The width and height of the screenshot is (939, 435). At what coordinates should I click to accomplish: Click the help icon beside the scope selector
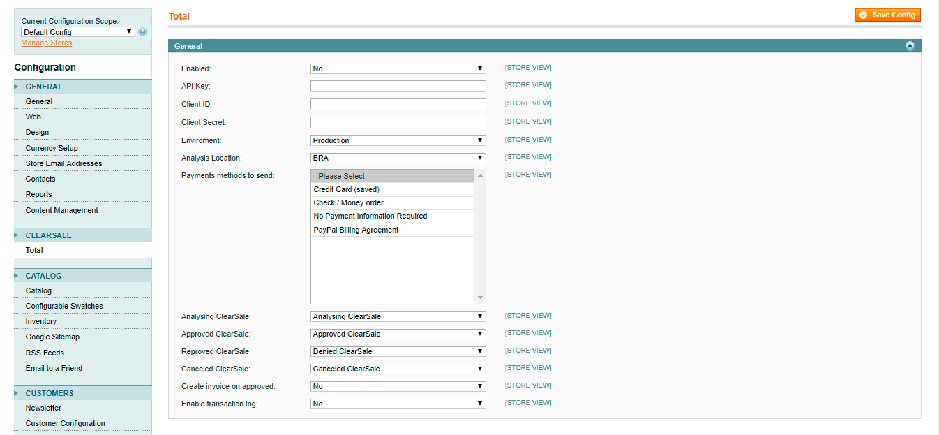tap(142, 32)
